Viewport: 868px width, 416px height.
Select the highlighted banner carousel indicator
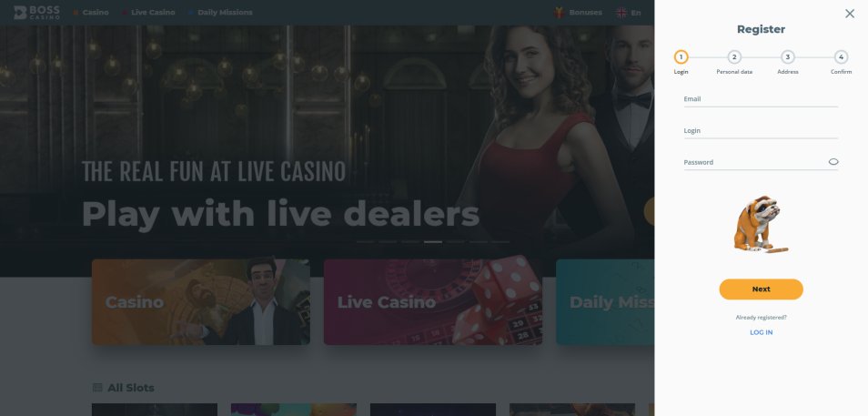click(x=433, y=242)
